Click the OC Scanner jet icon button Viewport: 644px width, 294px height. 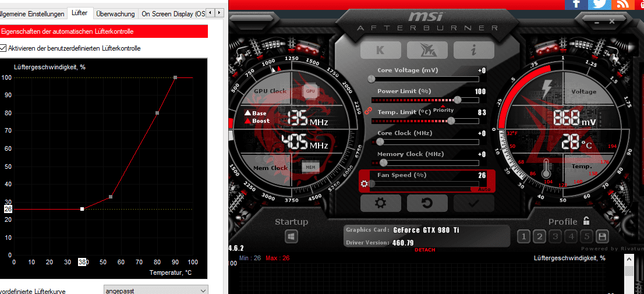(x=427, y=50)
